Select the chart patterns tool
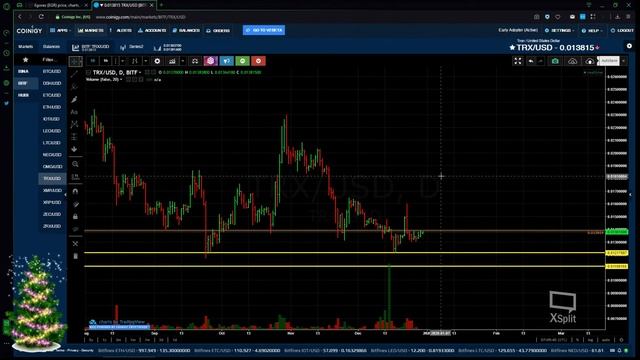 (74, 124)
